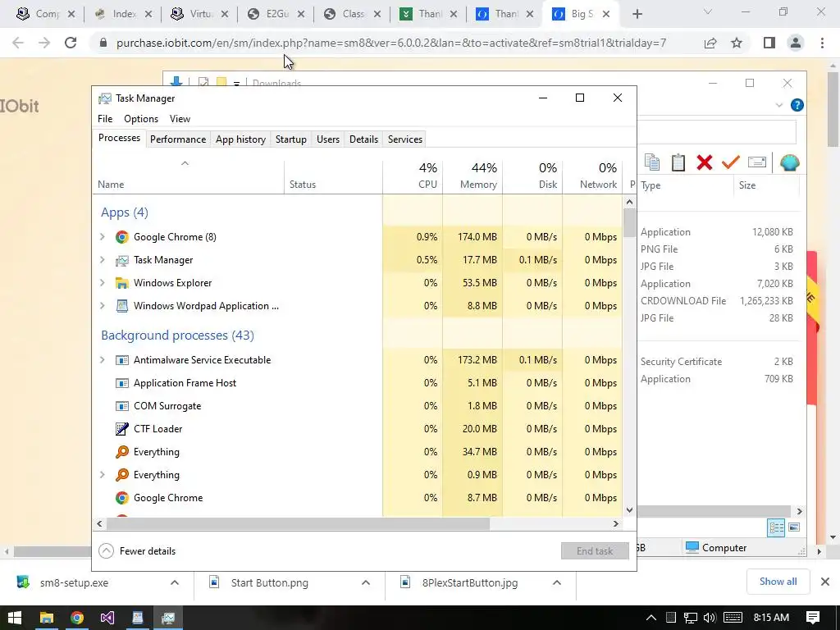Open Windows Start menu
Image resolution: width=840 pixels, height=630 pixels.
tap(15, 618)
